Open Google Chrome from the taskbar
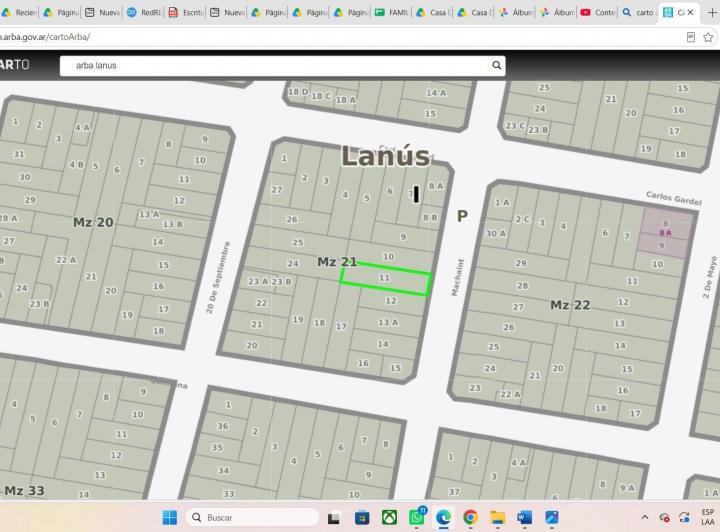 pyautogui.click(x=470, y=517)
